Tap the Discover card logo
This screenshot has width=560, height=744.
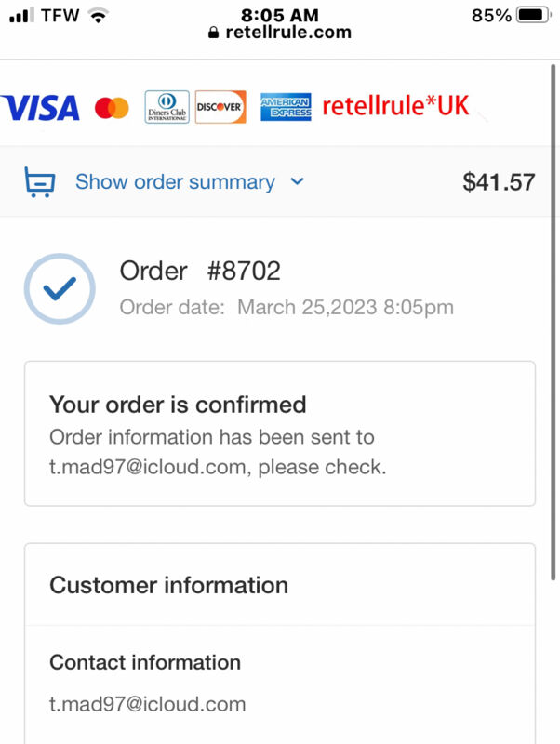pyautogui.click(x=220, y=107)
